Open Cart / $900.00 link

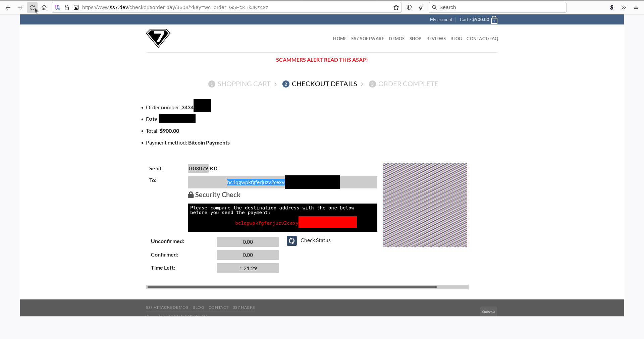[x=474, y=20]
